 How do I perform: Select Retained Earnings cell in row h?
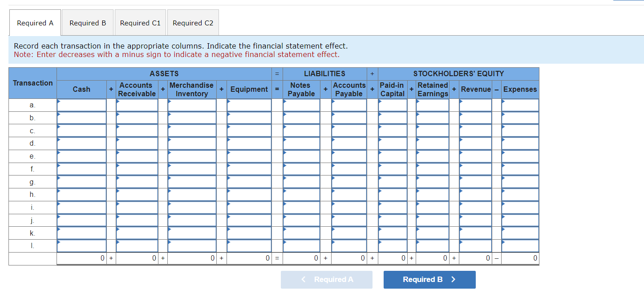click(x=433, y=195)
